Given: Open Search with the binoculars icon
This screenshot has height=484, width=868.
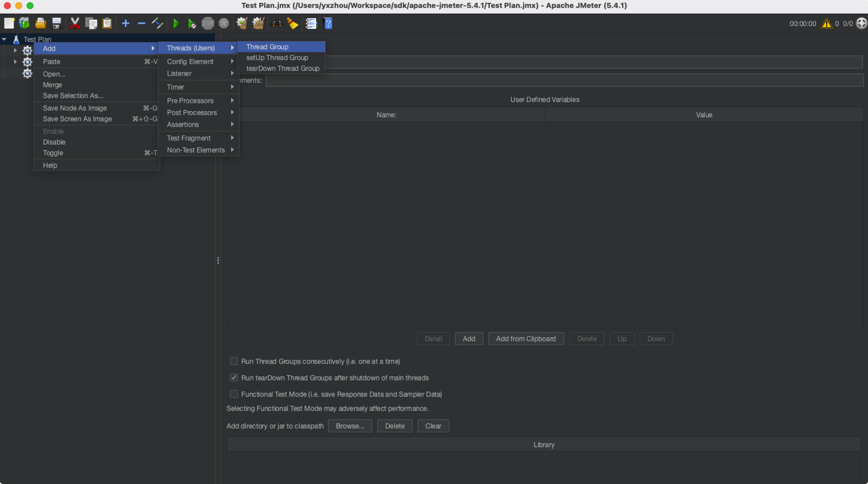Looking at the screenshot, I should pos(277,23).
